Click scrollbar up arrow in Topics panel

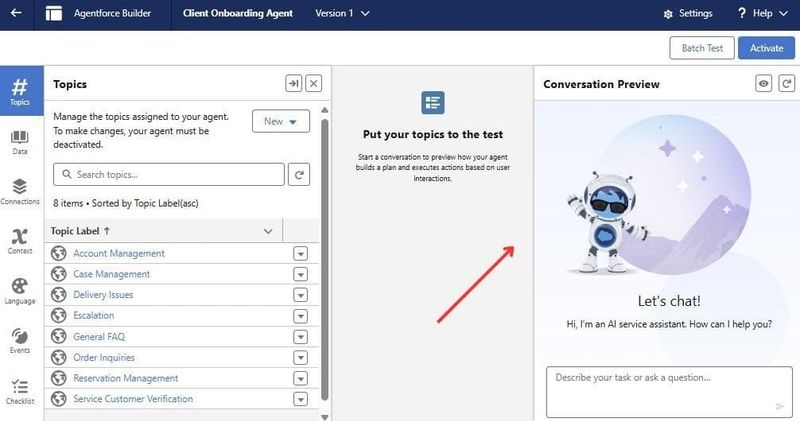pyautogui.click(x=325, y=110)
